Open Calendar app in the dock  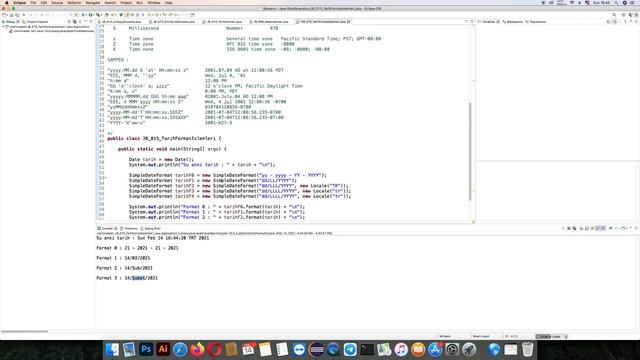coord(248,349)
